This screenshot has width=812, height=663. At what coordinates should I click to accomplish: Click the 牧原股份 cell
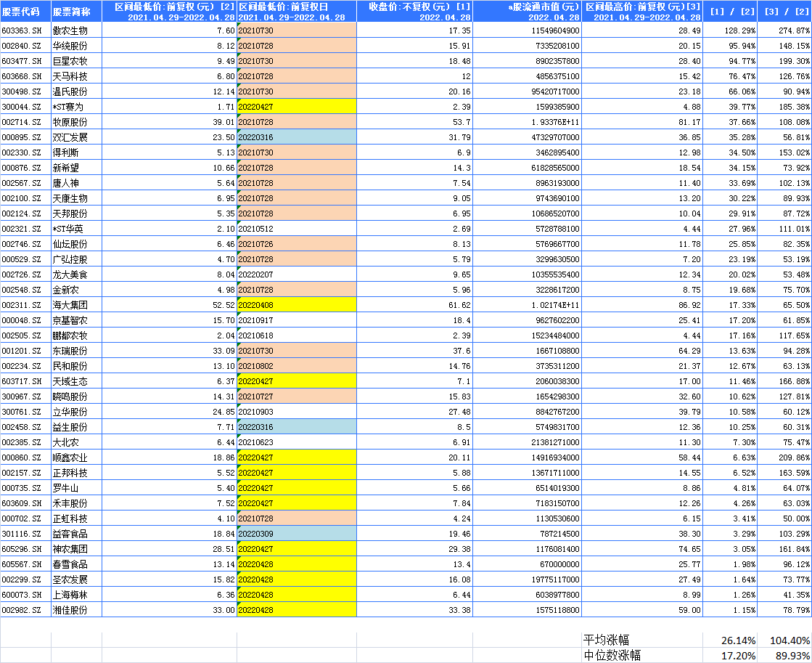[77, 122]
